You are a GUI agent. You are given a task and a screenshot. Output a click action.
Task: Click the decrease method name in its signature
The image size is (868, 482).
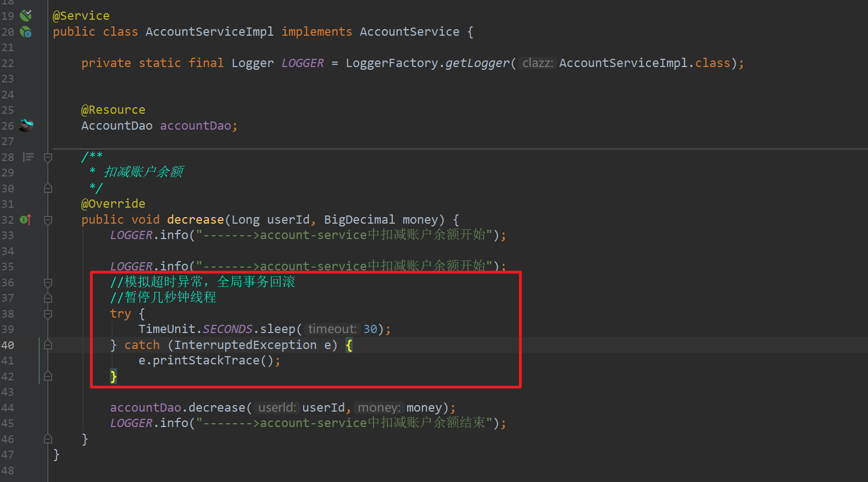click(196, 220)
